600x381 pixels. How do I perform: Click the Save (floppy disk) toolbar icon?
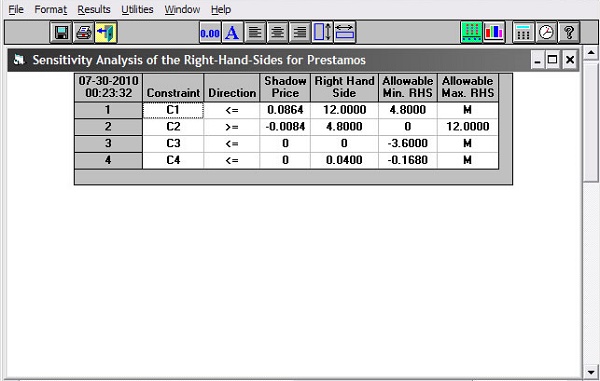tap(61, 33)
